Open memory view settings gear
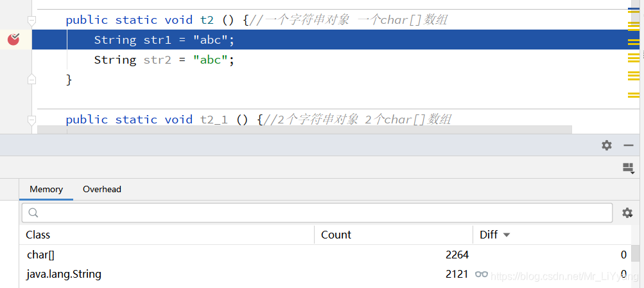Viewport: 644px width, 288px height. [x=627, y=213]
